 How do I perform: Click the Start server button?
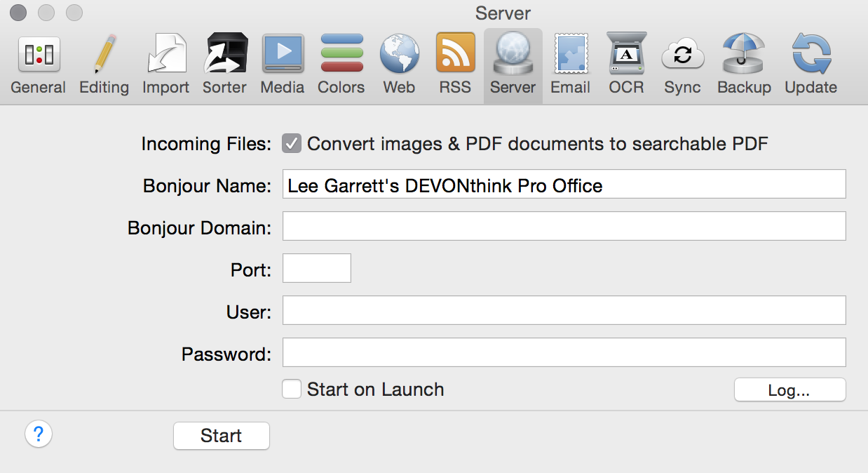(222, 436)
